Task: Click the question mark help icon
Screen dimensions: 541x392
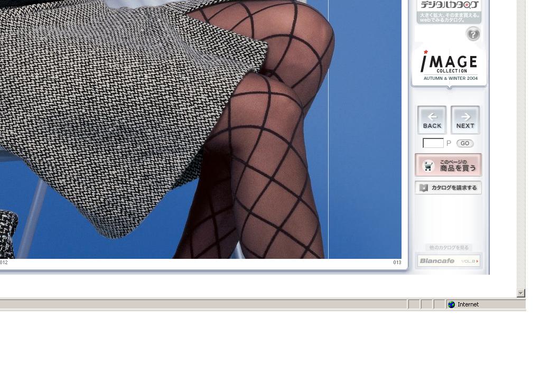Action: click(x=473, y=34)
